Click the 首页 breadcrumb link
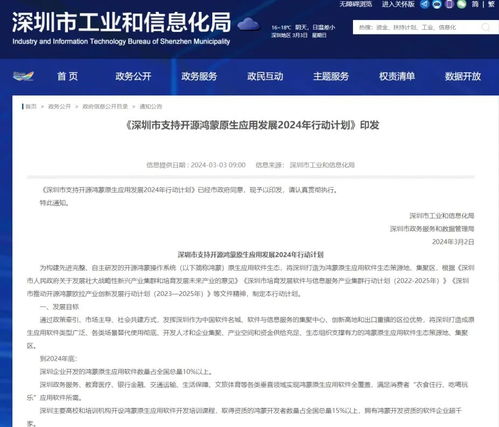This screenshot has width=499, height=427. [31, 107]
